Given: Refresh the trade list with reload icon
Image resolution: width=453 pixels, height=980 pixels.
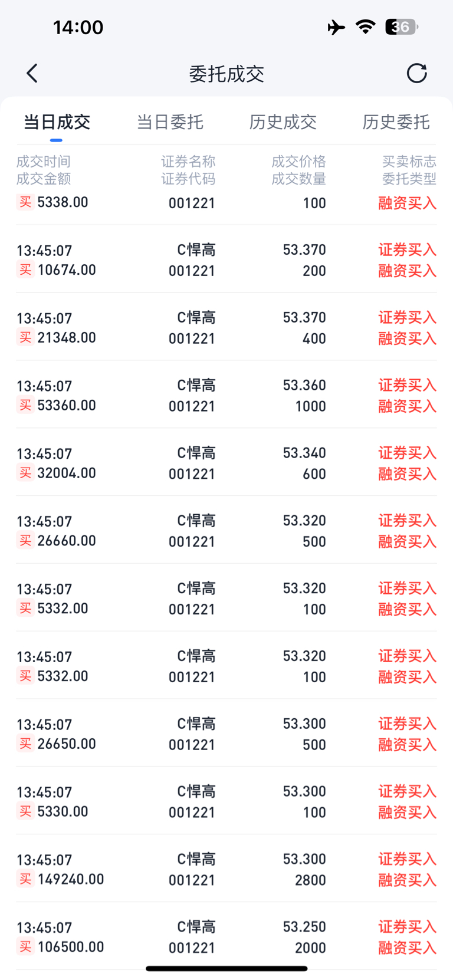Looking at the screenshot, I should (416, 73).
